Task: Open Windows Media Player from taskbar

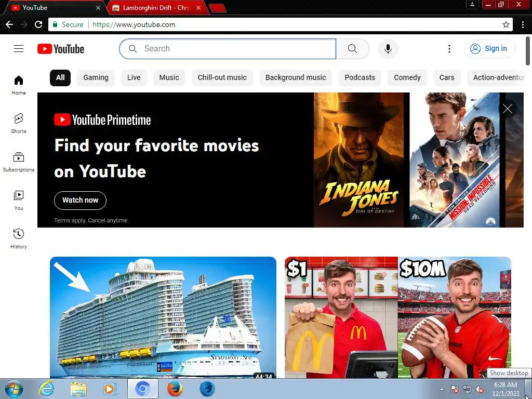Action: pyautogui.click(x=109, y=389)
